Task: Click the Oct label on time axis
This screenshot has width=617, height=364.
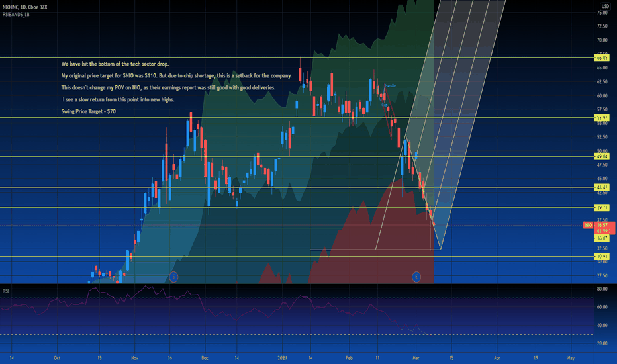Action: coord(57,358)
